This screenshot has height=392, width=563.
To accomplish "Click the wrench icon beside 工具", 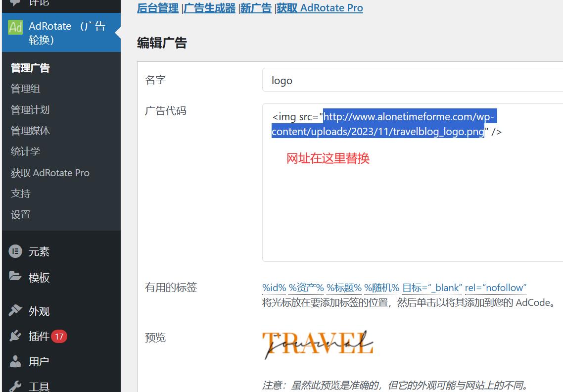I will pyautogui.click(x=15, y=386).
